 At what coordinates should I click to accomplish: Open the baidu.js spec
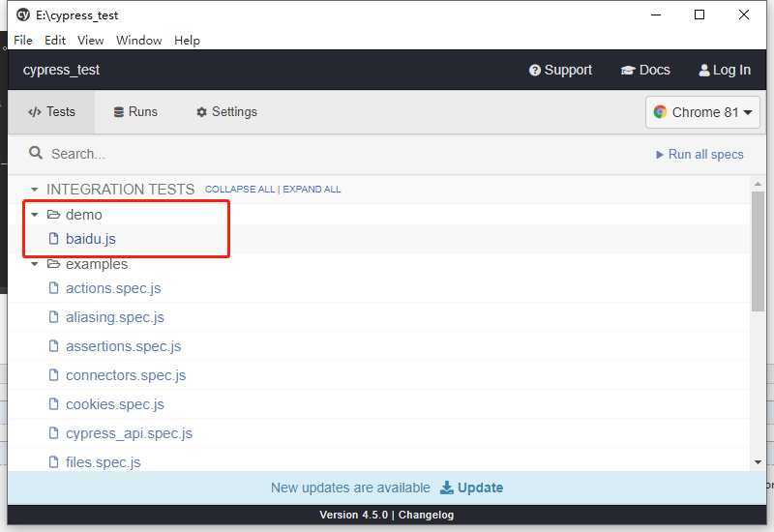click(x=91, y=239)
